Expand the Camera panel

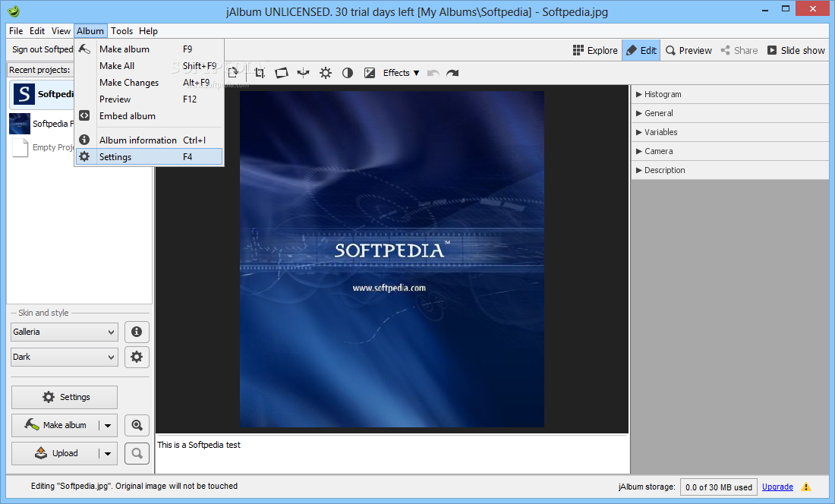click(x=729, y=151)
